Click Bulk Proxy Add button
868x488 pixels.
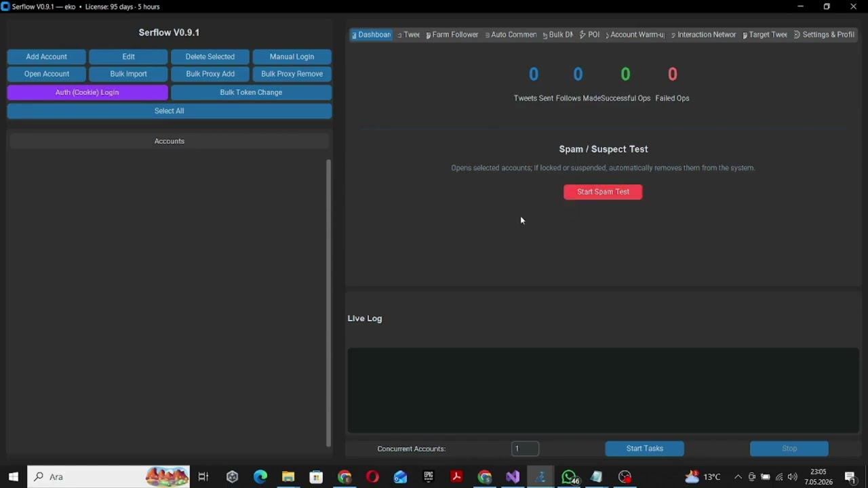(210, 74)
